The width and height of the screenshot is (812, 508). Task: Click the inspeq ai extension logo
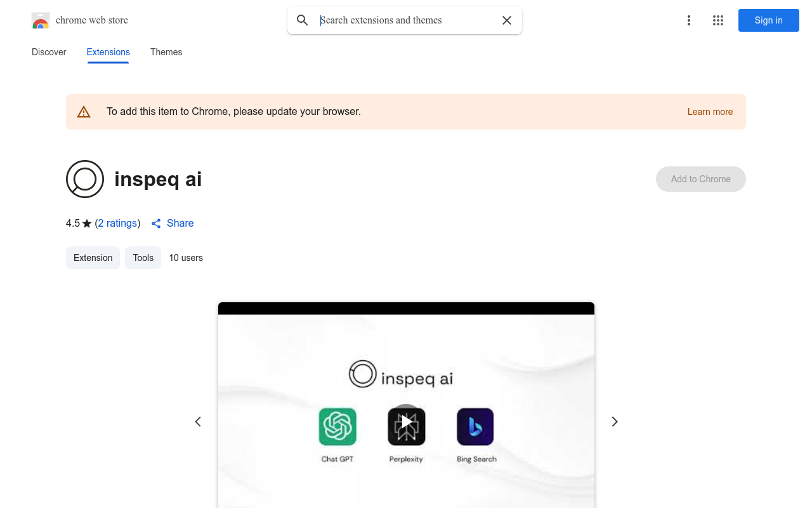click(x=85, y=179)
